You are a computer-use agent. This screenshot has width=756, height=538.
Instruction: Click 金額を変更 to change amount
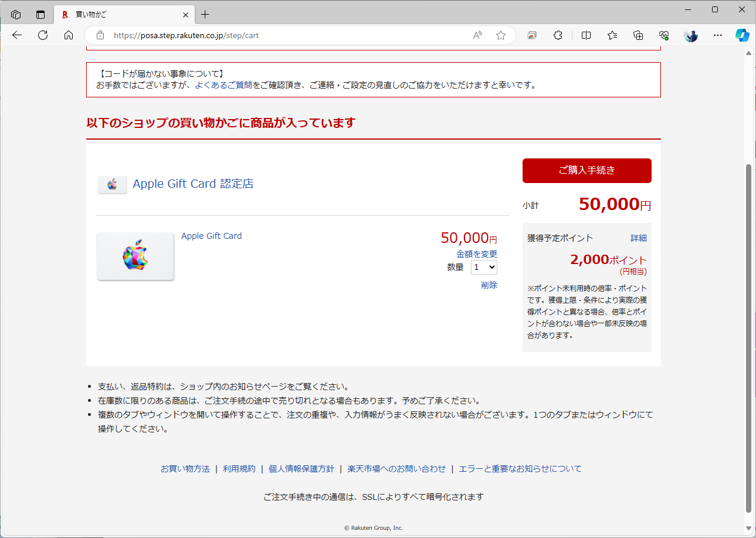[477, 254]
